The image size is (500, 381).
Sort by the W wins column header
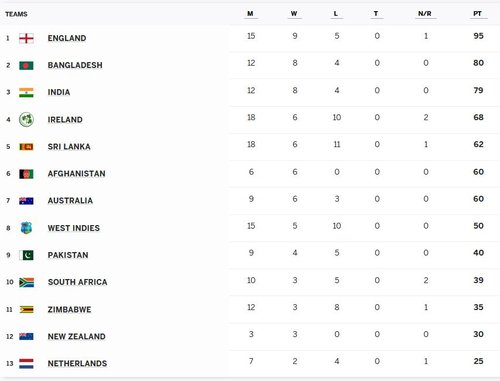click(294, 14)
